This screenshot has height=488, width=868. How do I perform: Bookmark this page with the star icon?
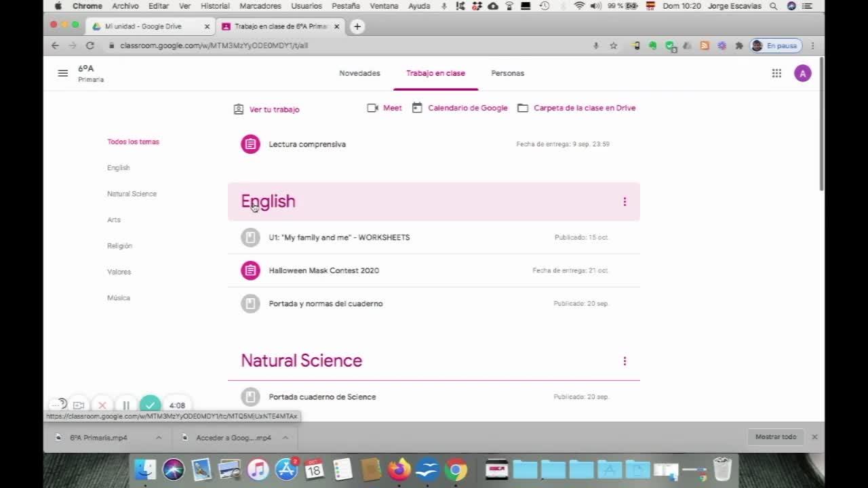614,45
